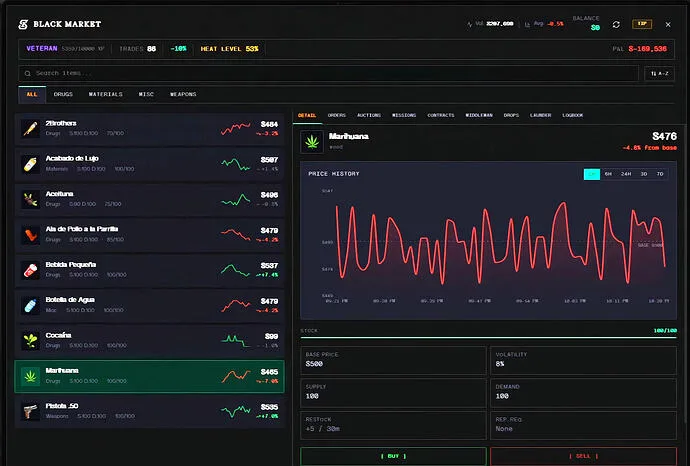Click the -10% discount badge
The height and width of the screenshot is (466, 690).
(178, 49)
